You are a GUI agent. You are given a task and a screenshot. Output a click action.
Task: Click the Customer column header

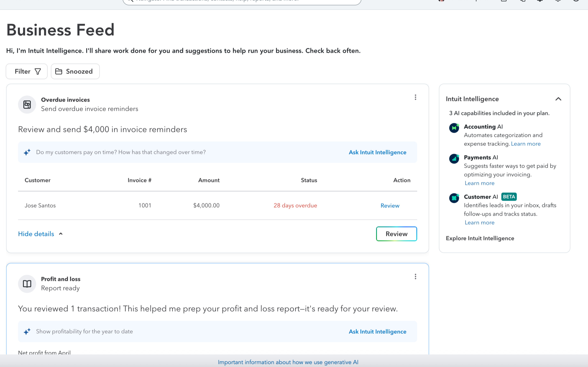tap(37, 180)
